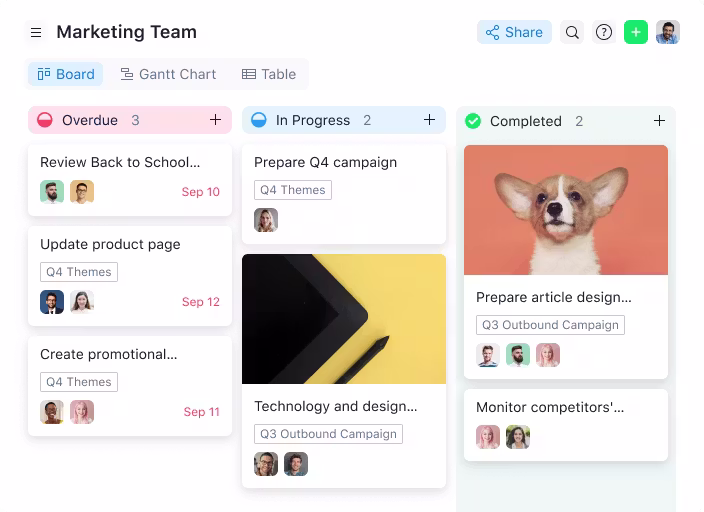Add a task in the Completed column

(x=659, y=120)
